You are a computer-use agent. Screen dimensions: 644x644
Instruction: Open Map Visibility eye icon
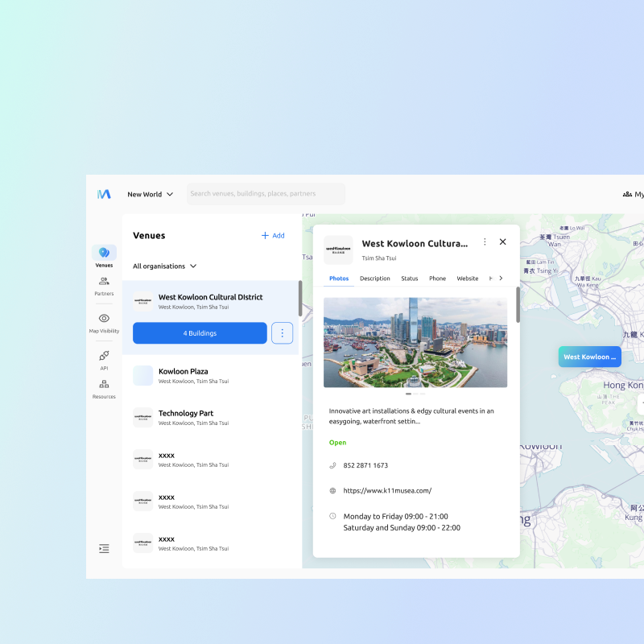pos(104,318)
